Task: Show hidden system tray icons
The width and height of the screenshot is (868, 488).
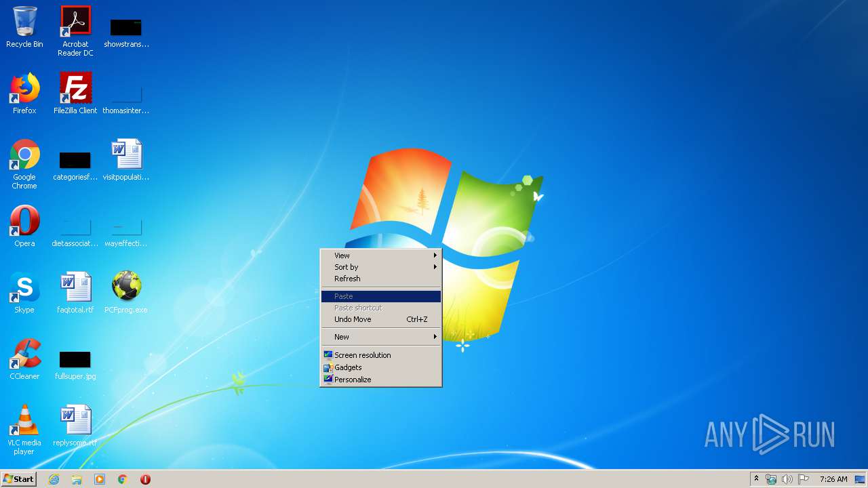Action: coord(756,479)
